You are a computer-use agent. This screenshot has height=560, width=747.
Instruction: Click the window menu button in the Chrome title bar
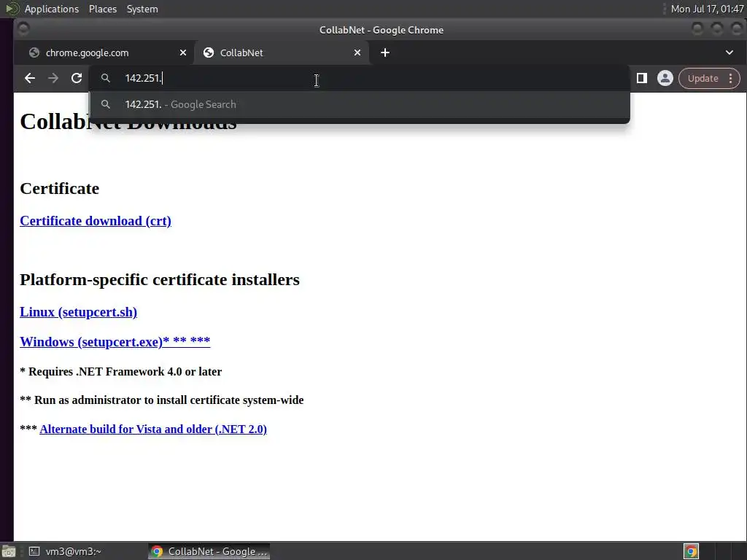[23, 29]
